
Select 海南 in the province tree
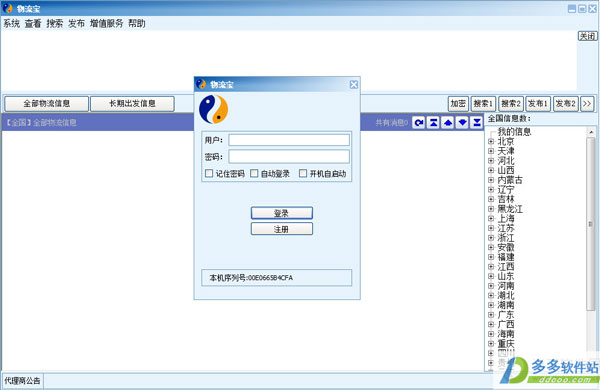coord(505,334)
